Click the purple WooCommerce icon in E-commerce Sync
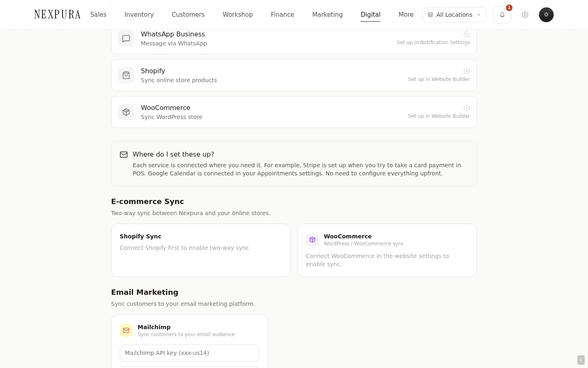Viewport: 588px width, 368px height. tap(312, 240)
